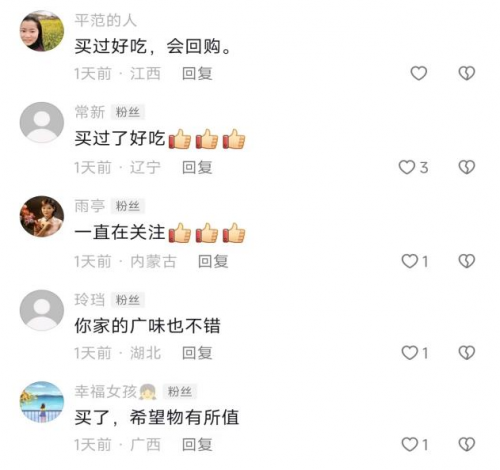Reply to 幸福女孩's comment
This screenshot has width=500, height=470.
pyautogui.click(x=197, y=445)
